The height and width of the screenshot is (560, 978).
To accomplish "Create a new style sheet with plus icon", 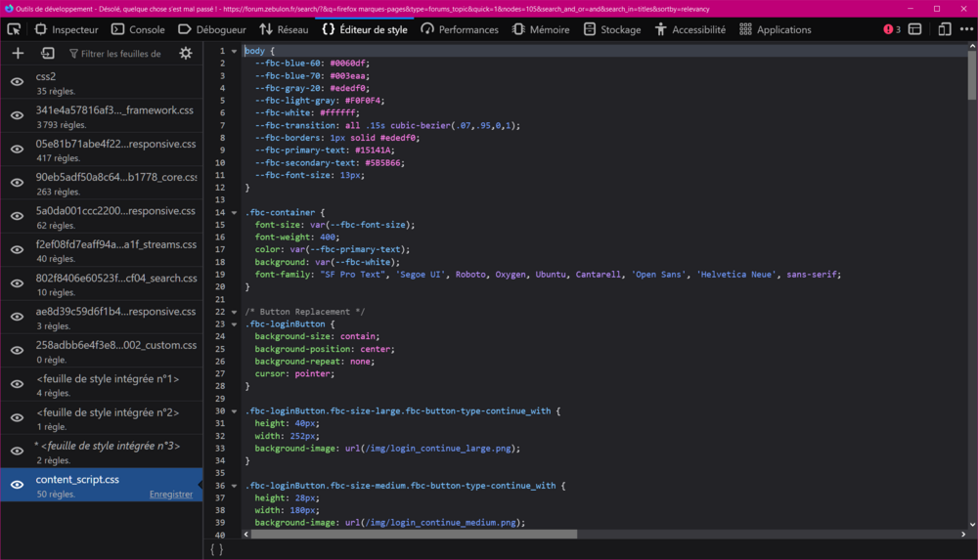I will (18, 54).
